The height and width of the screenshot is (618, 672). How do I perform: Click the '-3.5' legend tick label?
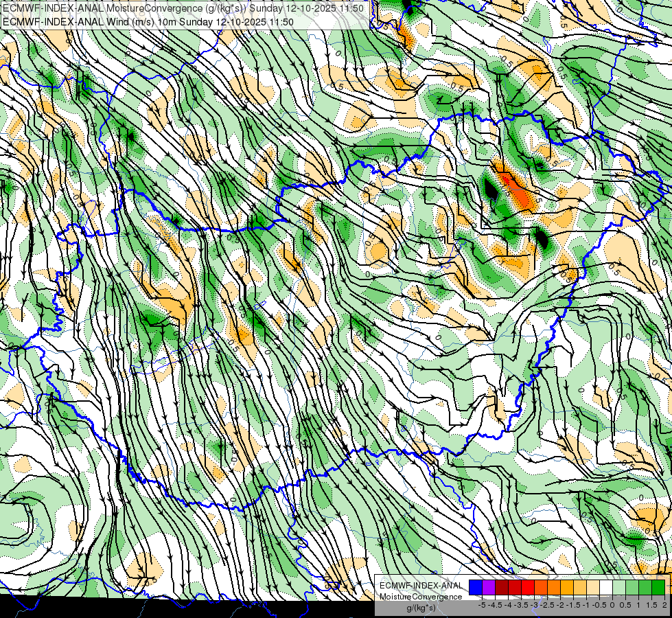tap(521, 605)
